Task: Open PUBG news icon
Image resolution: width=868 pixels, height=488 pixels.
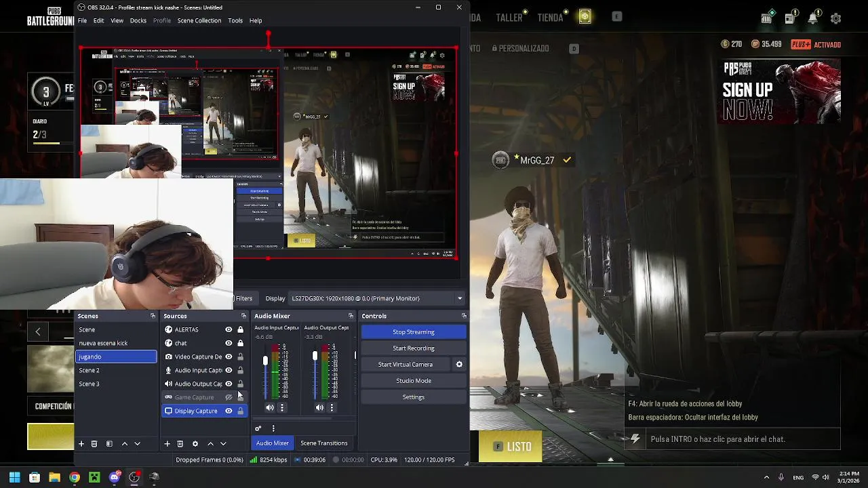Action: click(x=790, y=18)
